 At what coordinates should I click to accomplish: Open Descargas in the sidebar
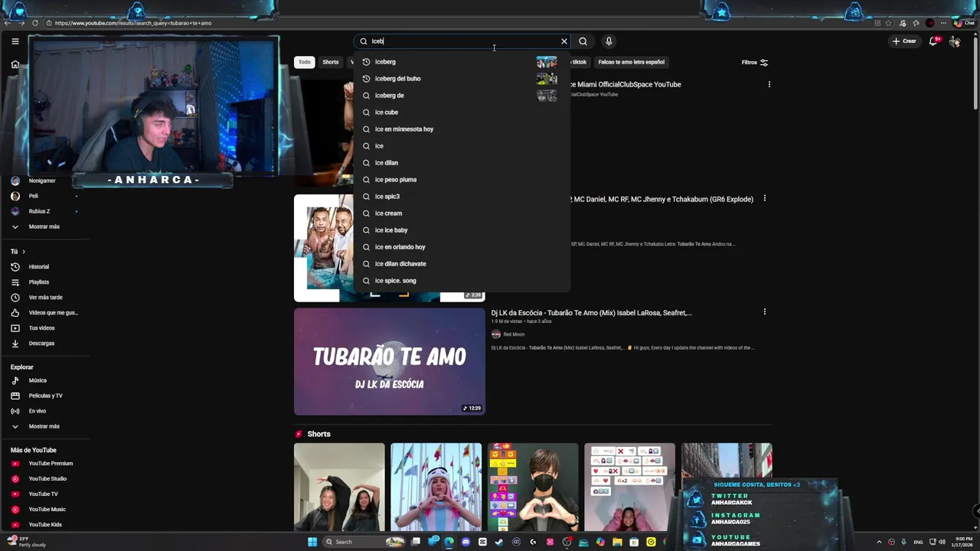(41, 344)
